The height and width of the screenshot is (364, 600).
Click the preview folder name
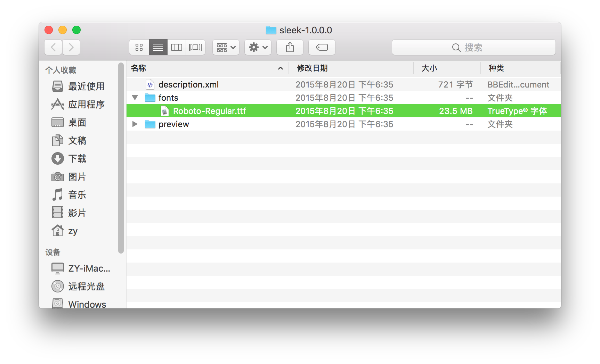174,124
